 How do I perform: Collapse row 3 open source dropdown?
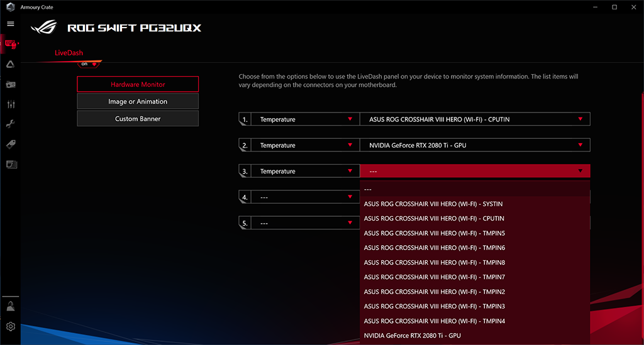[475, 171]
